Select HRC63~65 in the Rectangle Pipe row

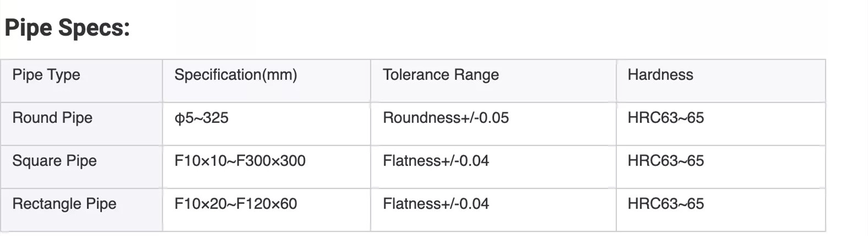pos(666,204)
